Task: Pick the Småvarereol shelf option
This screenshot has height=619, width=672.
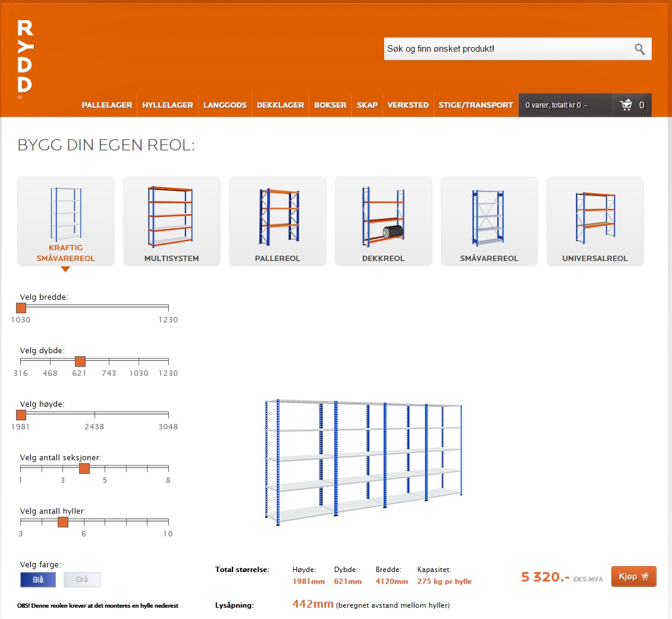Action: [489, 221]
